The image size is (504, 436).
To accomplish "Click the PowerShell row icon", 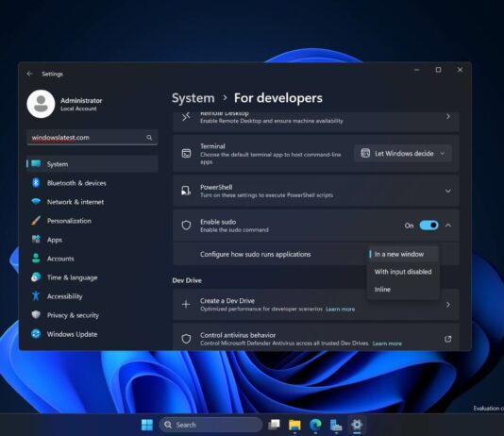I will click(x=186, y=191).
